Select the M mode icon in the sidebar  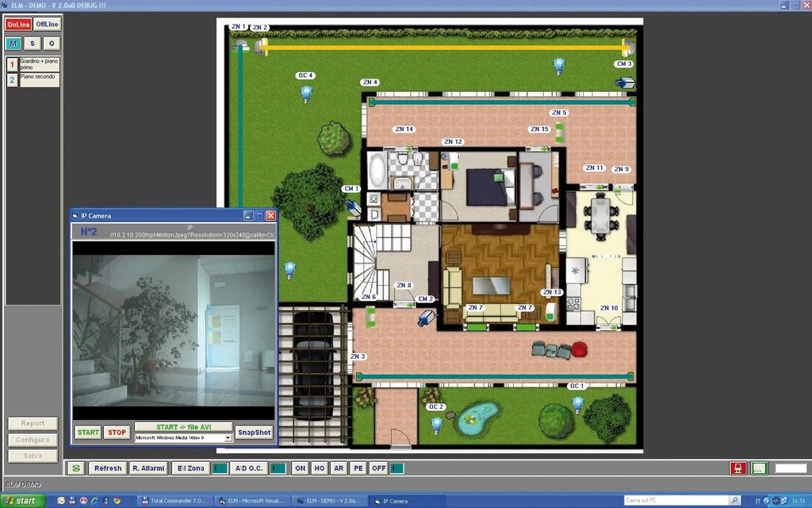coord(13,43)
